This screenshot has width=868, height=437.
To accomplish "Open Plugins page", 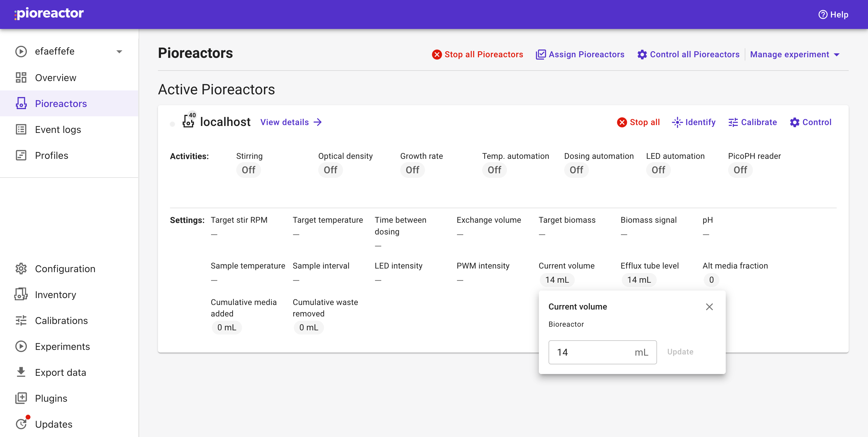I will [x=51, y=398].
